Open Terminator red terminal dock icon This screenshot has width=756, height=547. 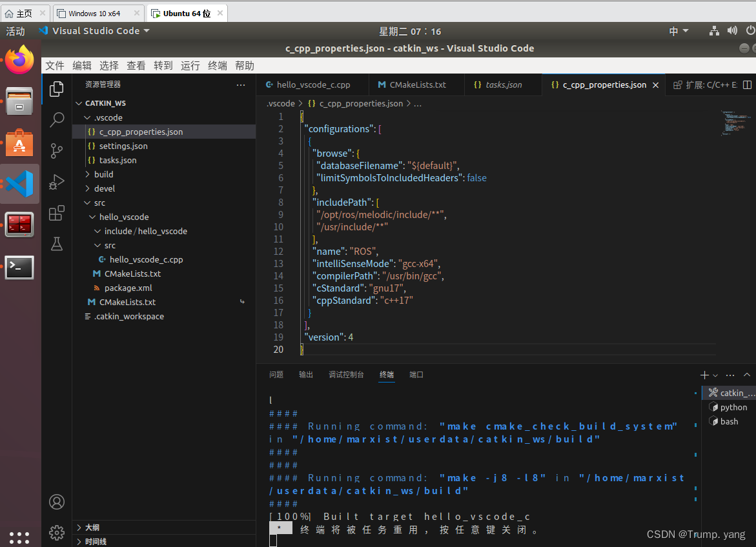click(x=19, y=224)
